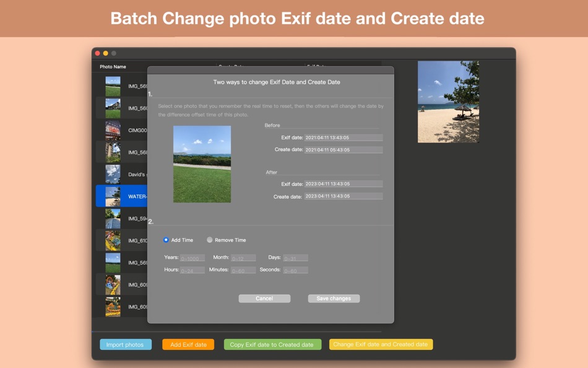Click the Import photos button
Screen dimensions: 588x368
pyautogui.click(x=126, y=344)
